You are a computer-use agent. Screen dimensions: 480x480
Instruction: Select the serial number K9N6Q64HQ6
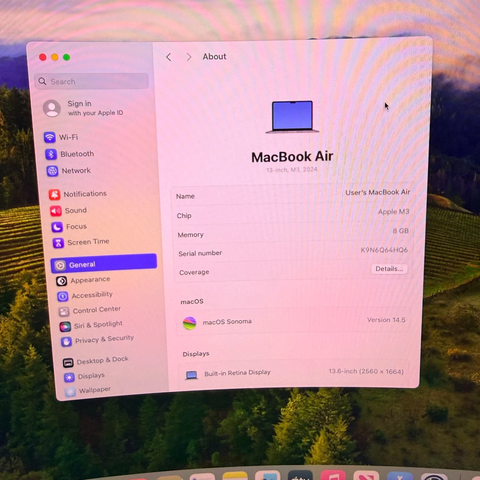[x=384, y=250]
